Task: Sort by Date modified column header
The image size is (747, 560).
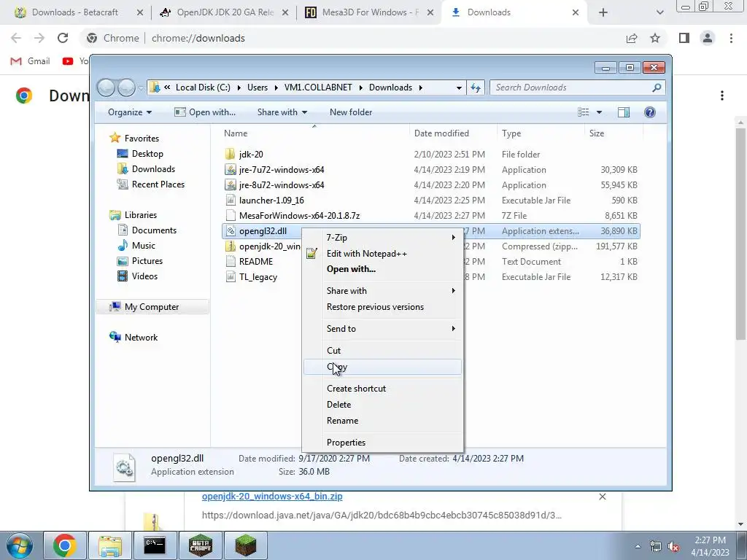Action: [x=441, y=133]
